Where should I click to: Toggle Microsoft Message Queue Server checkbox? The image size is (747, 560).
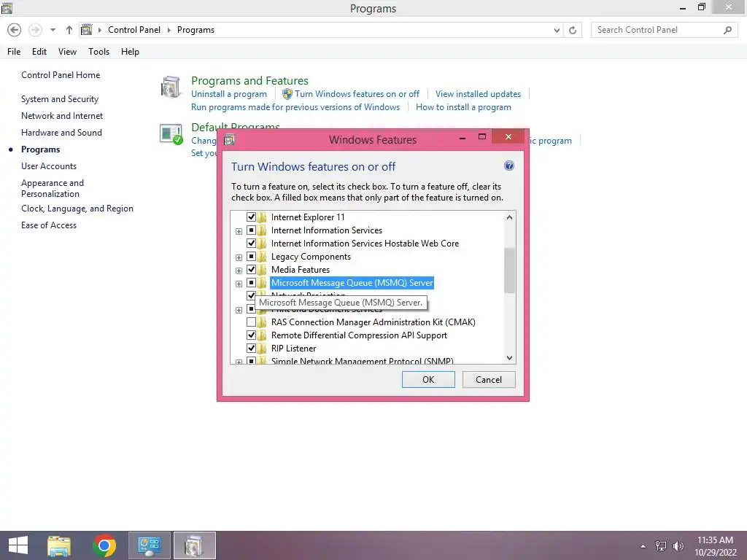pos(251,283)
